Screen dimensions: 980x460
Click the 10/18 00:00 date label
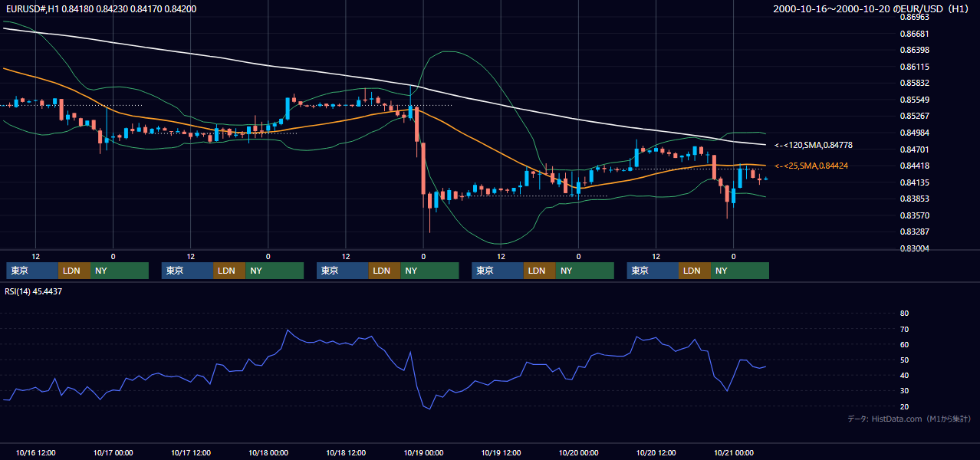click(268, 452)
